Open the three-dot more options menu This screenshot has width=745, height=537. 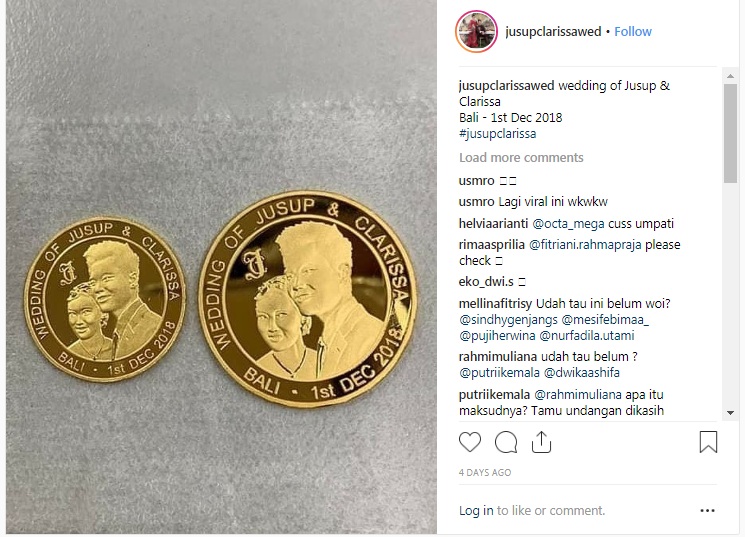coord(707,510)
